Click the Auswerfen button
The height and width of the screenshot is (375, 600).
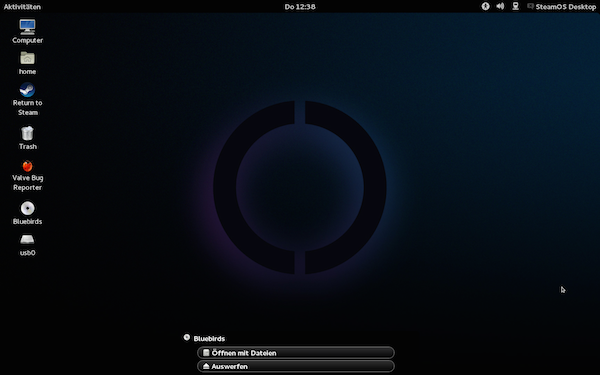[x=296, y=366]
